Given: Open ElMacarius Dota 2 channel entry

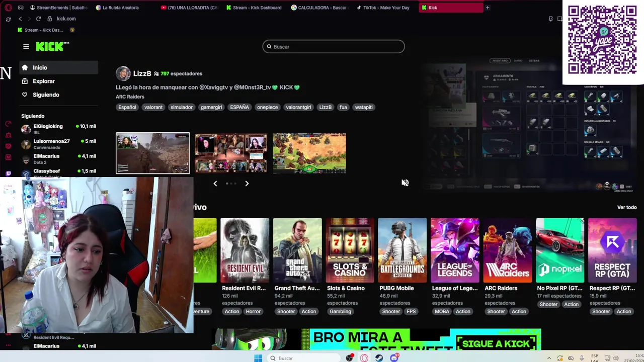Looking at the screenshot, I should pyautogui.click(x=59, y=159).
